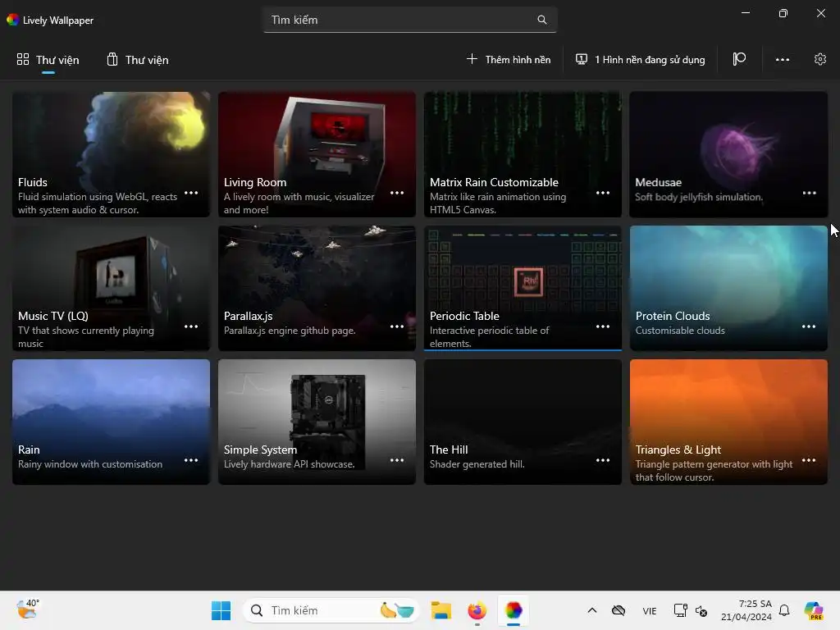Open options for Protein Clouds wallpaper

809,326
